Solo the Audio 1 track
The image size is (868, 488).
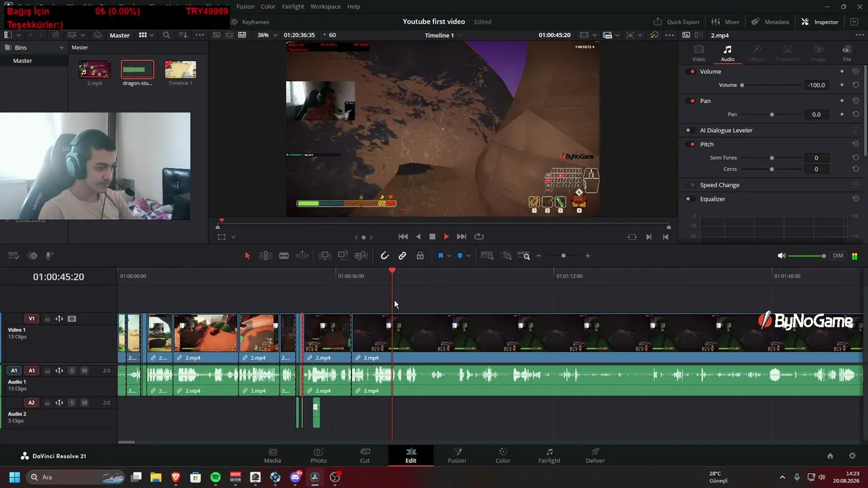72,371
